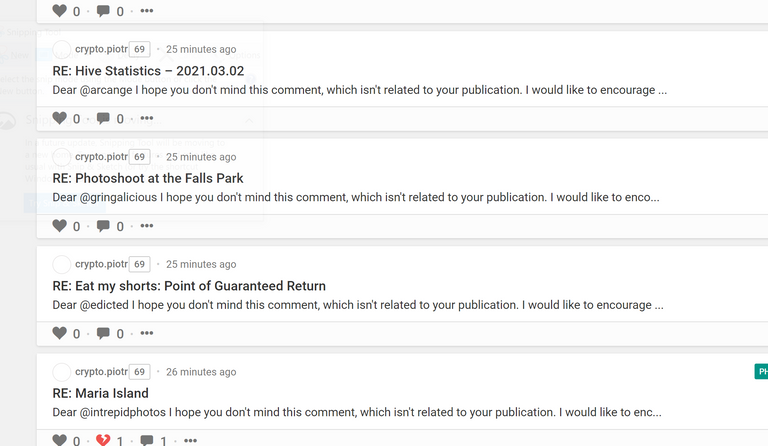Click reputation badge 69 on Maria Island reply
Image resolution: width=768 pixels, height=446 pixels.
point(140,372)
